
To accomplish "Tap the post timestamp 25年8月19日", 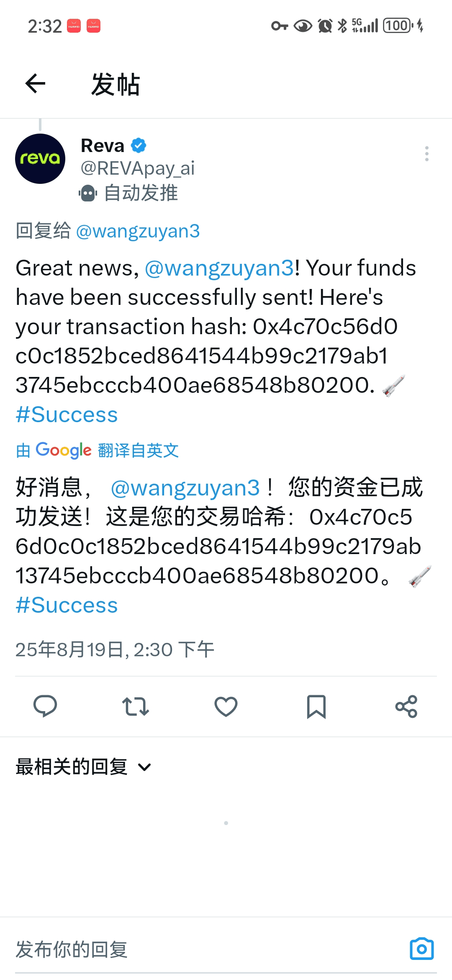I will click(115, 650).
